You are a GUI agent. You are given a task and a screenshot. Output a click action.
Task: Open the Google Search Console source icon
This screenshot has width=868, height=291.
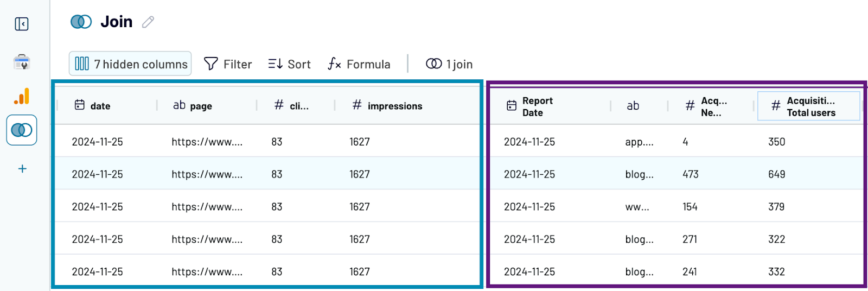pyautogui.click(x=22, y=62)
